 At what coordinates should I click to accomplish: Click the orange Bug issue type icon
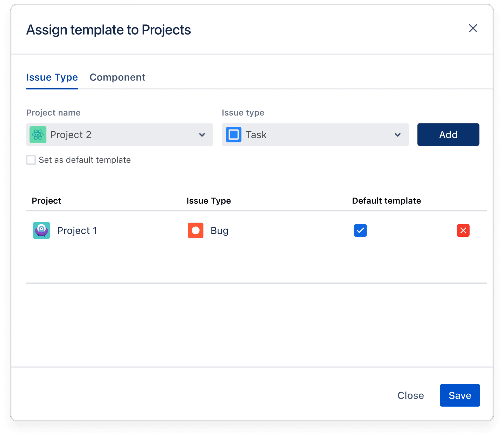tap(195, 230)
